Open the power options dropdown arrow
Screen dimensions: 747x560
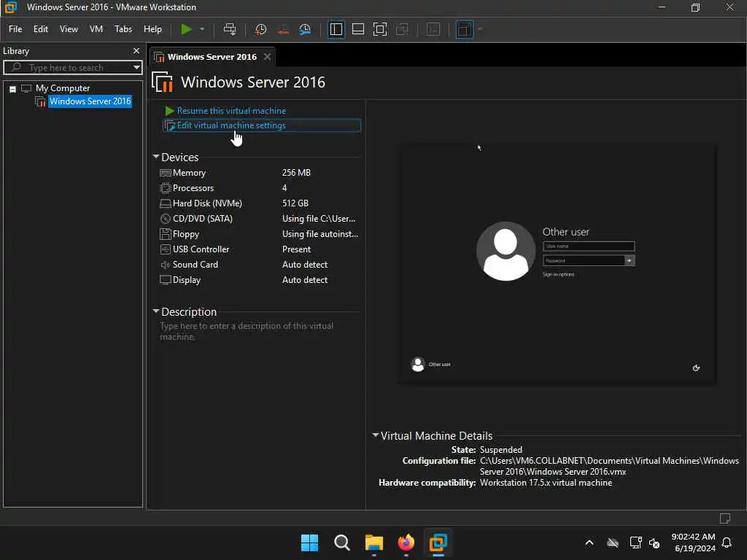pyautogui.click(x=202, y=29)
